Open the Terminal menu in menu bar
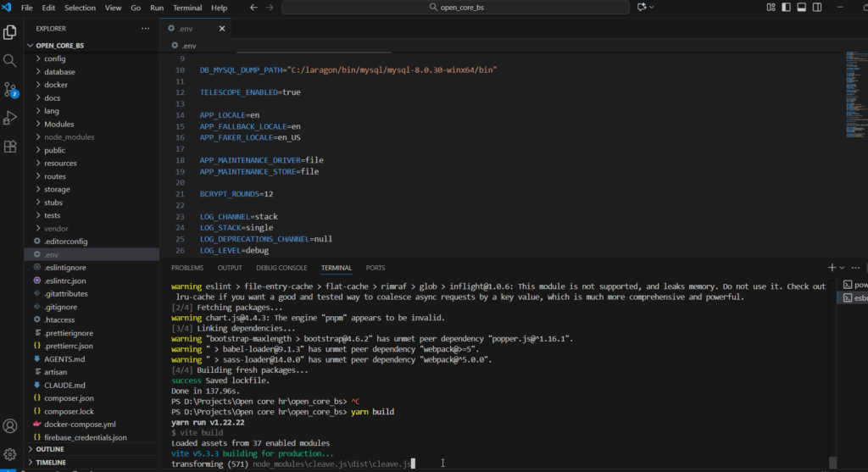868x472 pixels. tap(187, 8)
